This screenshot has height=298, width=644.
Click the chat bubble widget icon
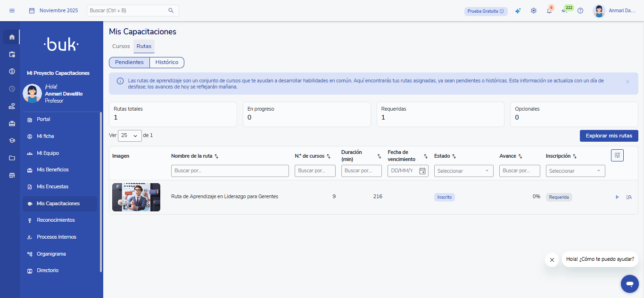pyautogui.click(x=629, y=283)
